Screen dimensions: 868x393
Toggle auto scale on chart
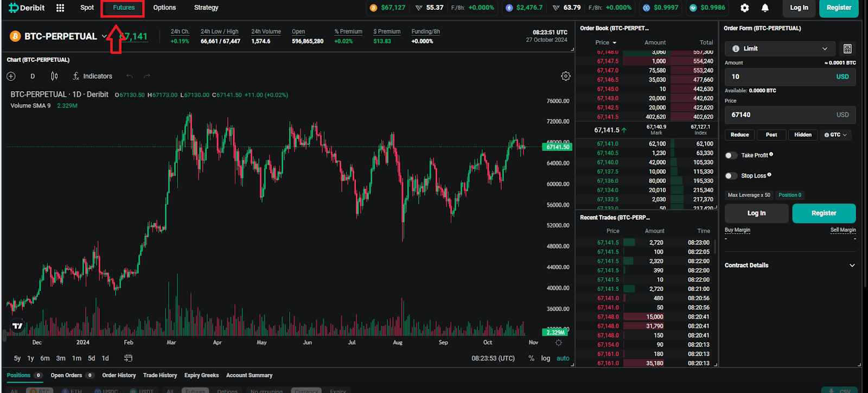click(x=563, y=358)
